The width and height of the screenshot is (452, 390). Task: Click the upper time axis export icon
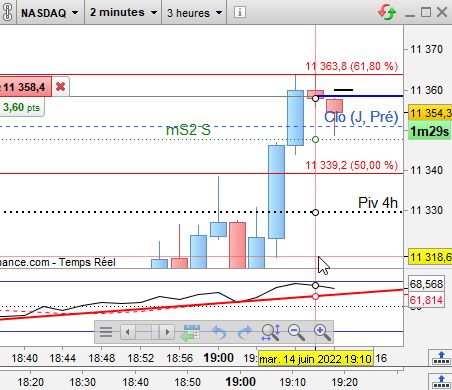point(441,358)
